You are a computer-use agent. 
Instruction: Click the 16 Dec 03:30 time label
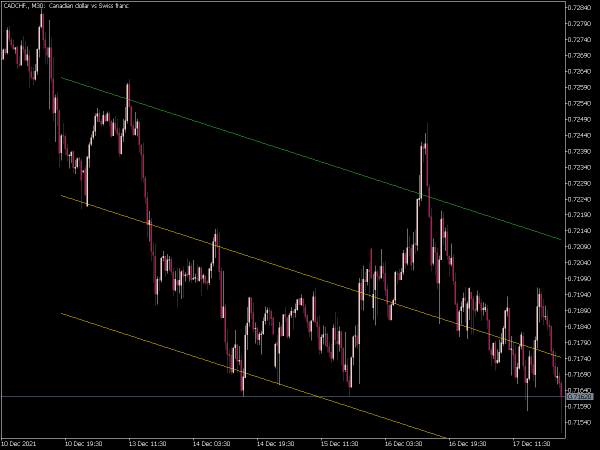[404, 441]
